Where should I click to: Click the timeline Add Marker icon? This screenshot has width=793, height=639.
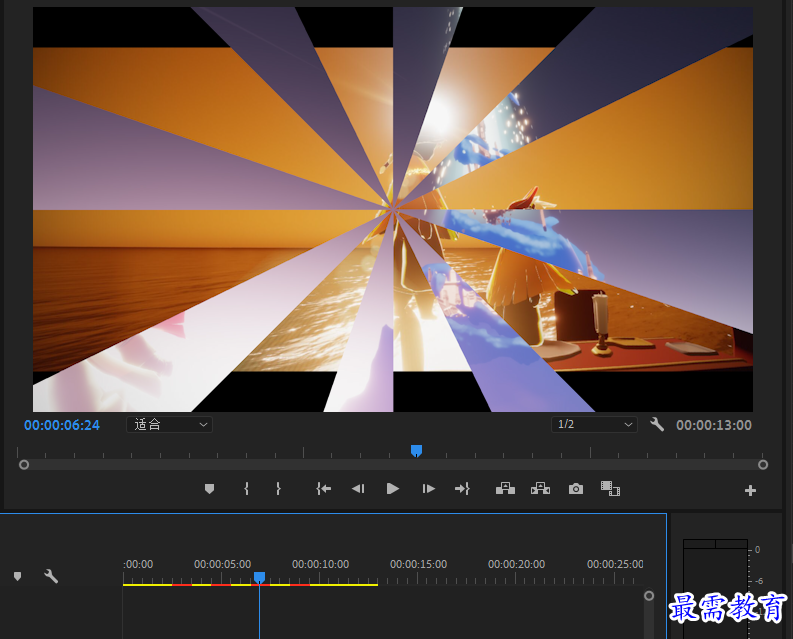tap(18, 576)
